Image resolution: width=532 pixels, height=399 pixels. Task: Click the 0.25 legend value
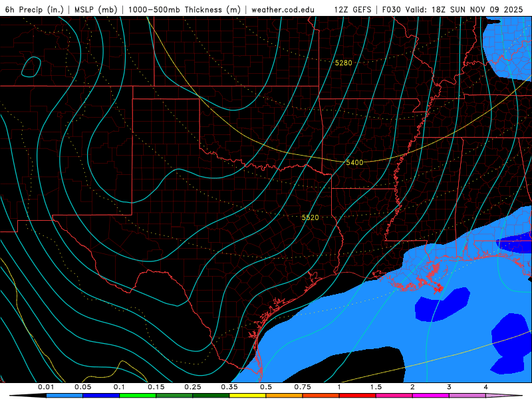193,387
